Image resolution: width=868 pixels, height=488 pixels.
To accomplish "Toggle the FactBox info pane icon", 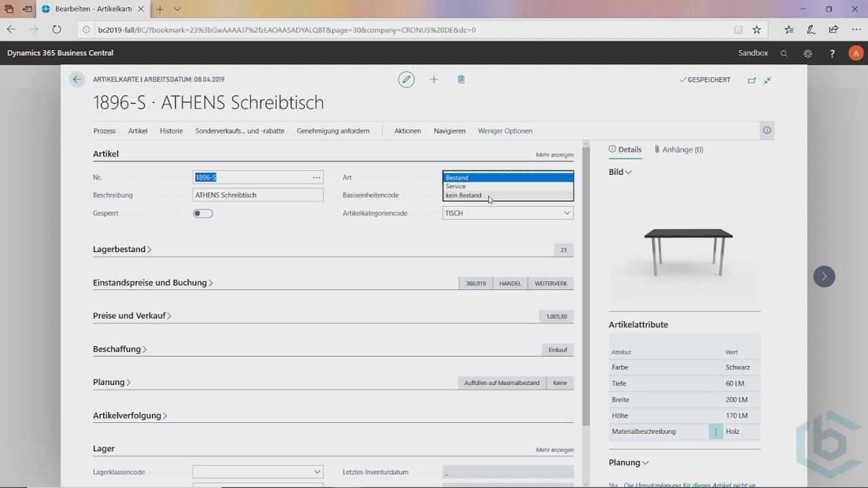I will pyautogui.click(x=767, y=130).
